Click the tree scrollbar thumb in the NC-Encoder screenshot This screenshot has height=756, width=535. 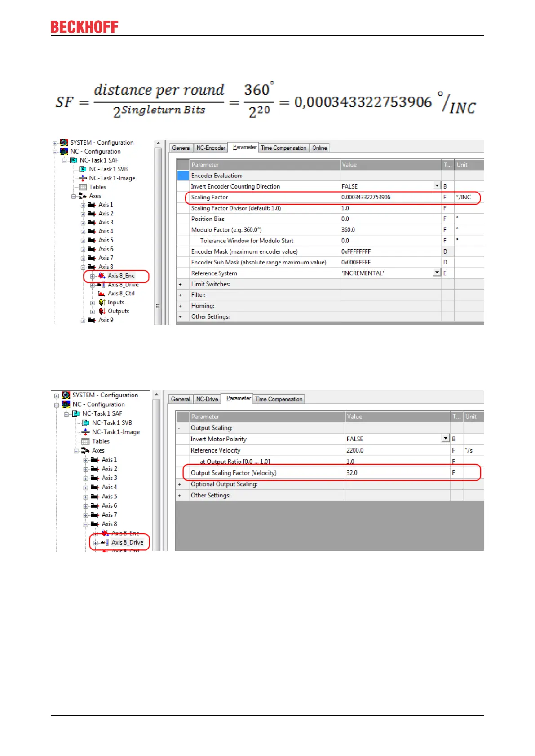(158, 235)
